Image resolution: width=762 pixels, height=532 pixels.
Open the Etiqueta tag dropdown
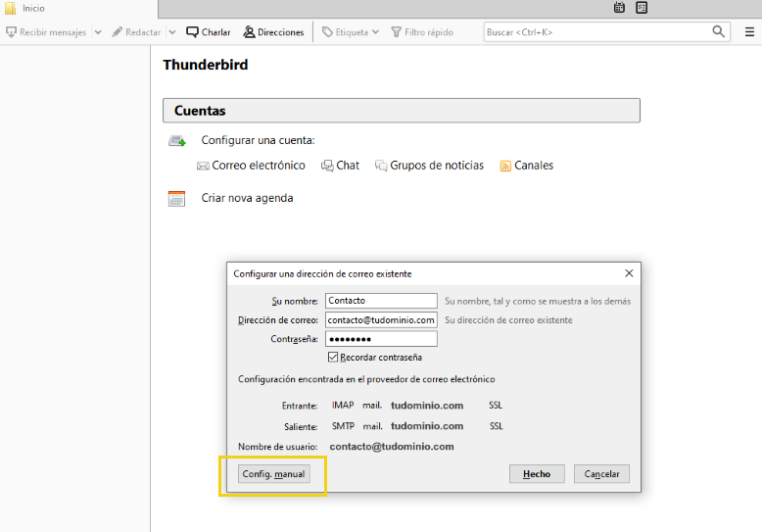click(x=351, y=32)
